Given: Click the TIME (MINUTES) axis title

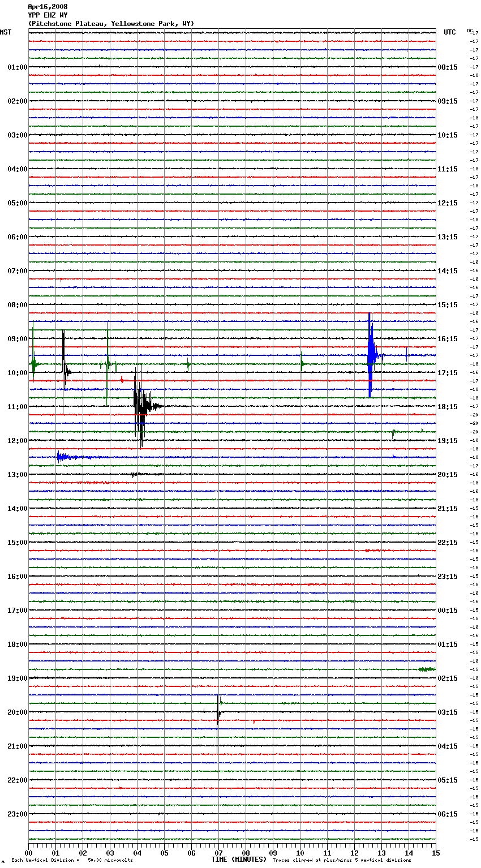Looking at the screenshot, I should [239, 860].
